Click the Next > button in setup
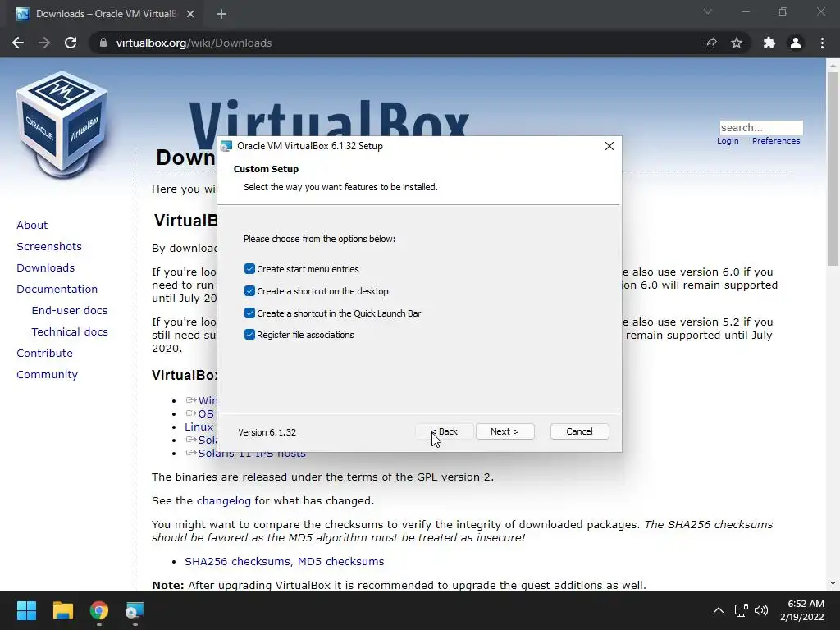840x630 pixels. tap(504, 431)
